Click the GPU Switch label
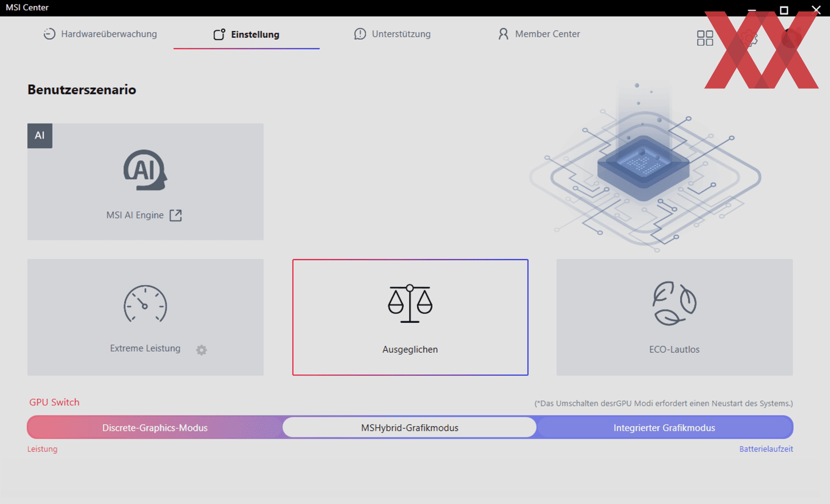The image size is (830, 504). (54, 402)
